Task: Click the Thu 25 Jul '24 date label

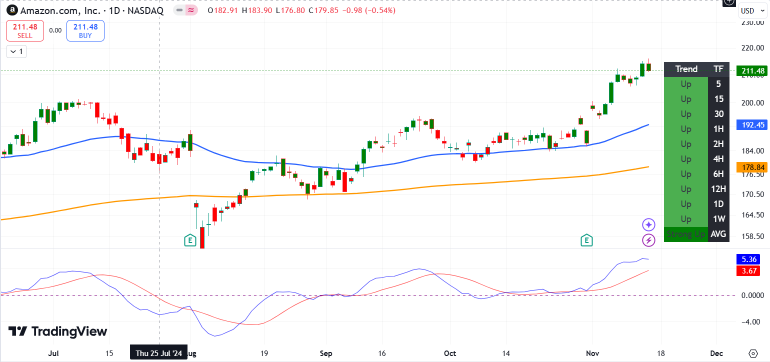Action: [159, 353]
